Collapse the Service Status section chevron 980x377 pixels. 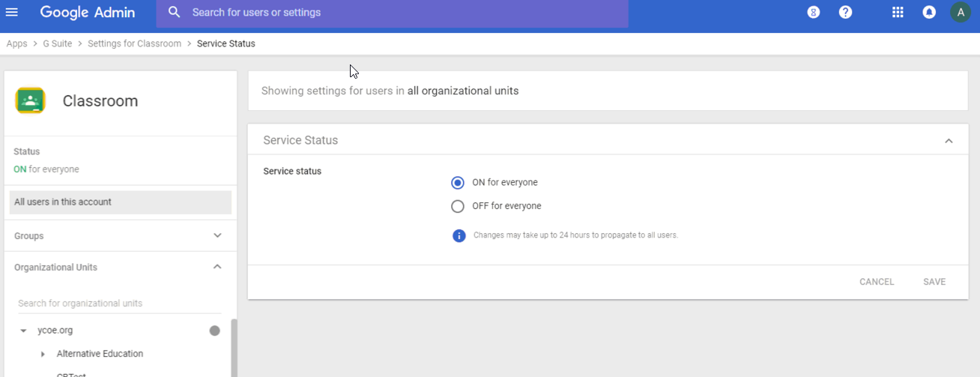949,141
